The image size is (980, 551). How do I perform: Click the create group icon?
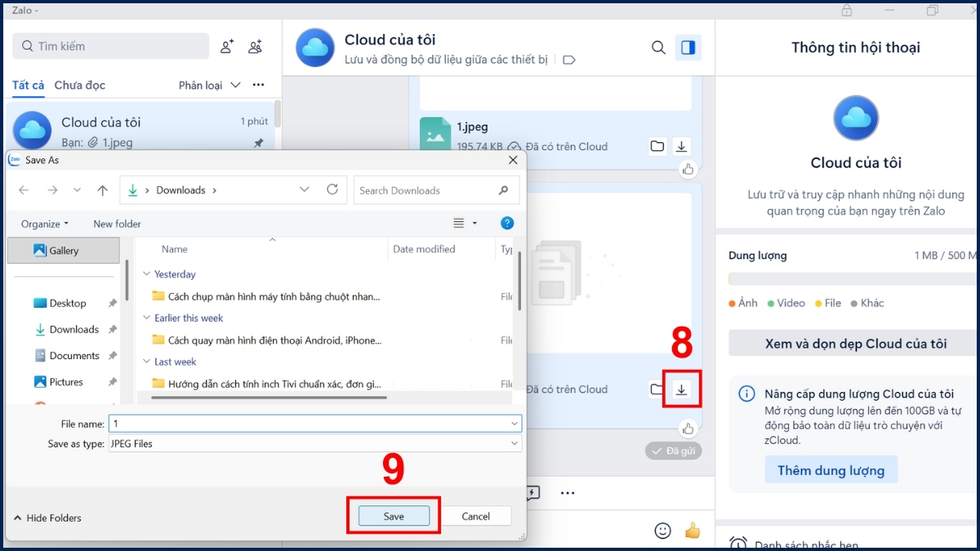pyautogui.click(x=255, y=47)
